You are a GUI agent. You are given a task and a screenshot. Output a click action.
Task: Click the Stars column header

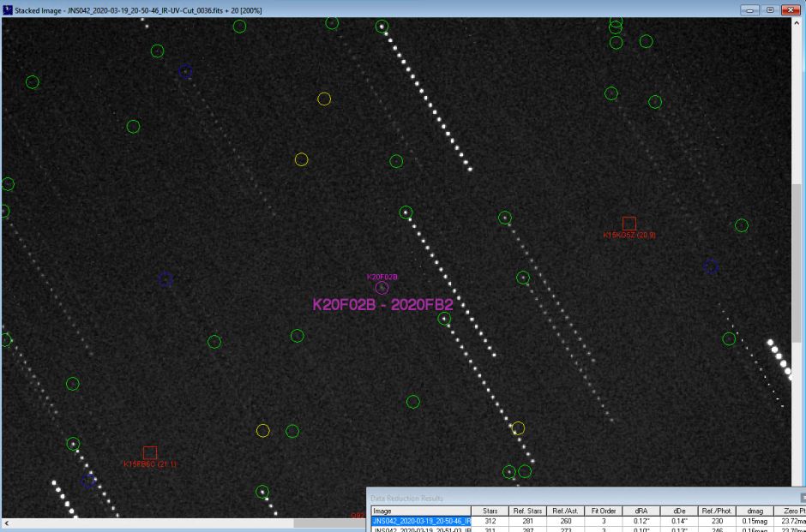490,510
